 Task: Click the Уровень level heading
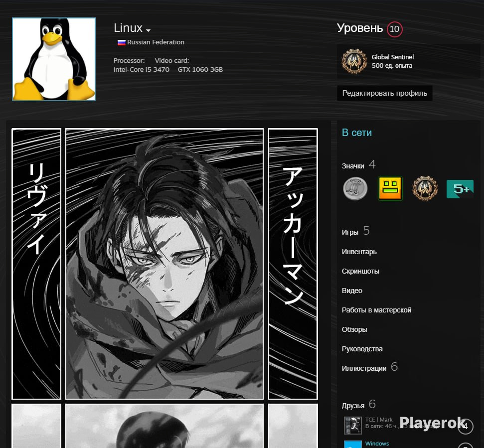coord(359,28)
